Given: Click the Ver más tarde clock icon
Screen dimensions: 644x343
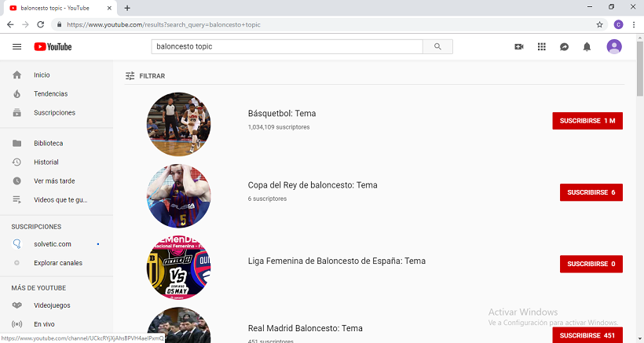Looking at the screenshot, I should click(16, 181).
